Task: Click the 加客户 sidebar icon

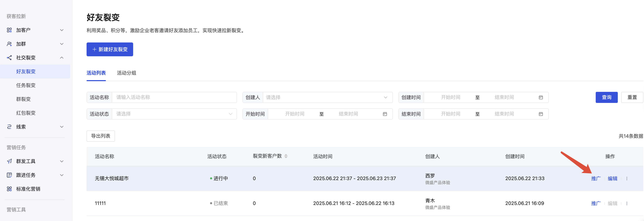Action: click(9, 30)
